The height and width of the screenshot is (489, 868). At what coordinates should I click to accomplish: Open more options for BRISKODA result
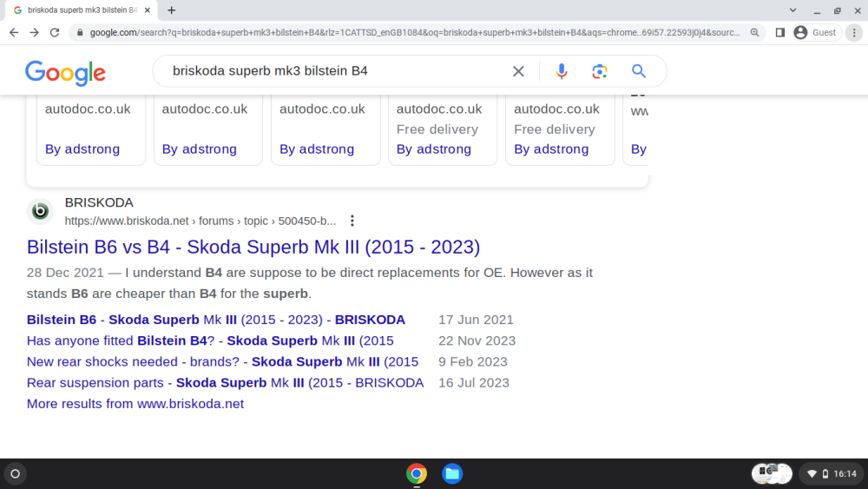[x=352, y=221]
